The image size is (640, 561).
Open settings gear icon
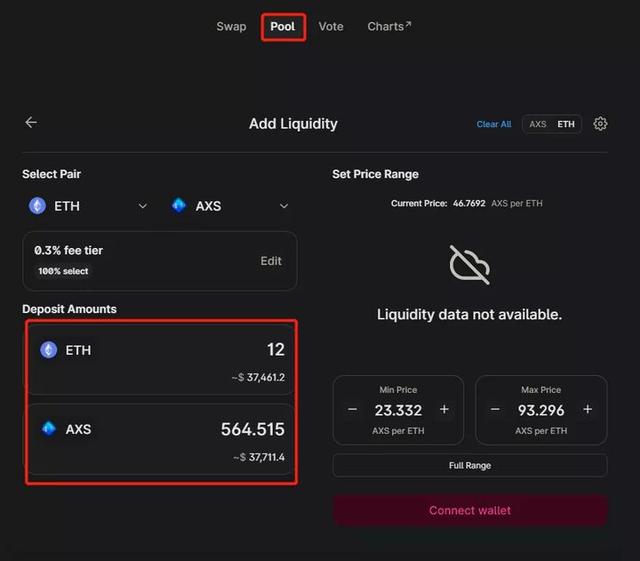coord(600,123)
